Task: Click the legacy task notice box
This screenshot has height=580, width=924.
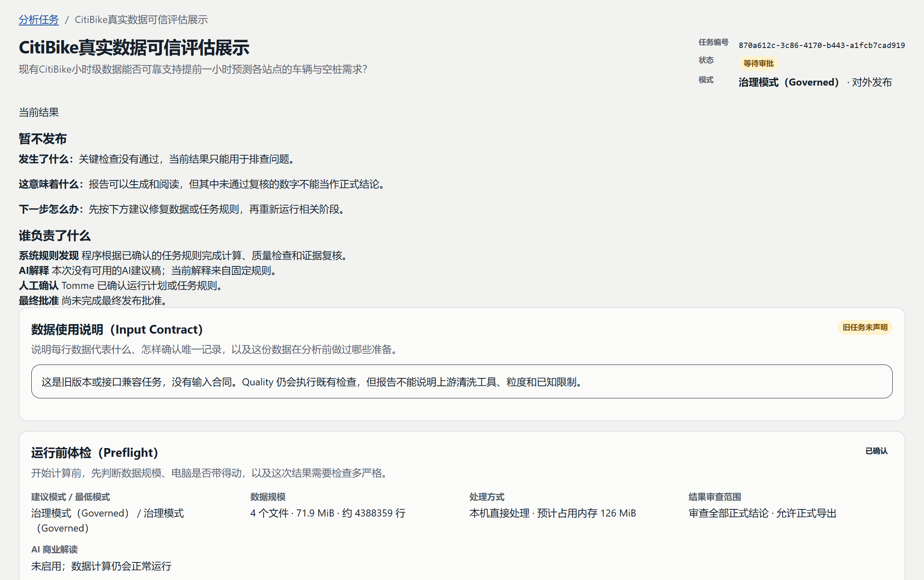Action: [x=462, y=382]
